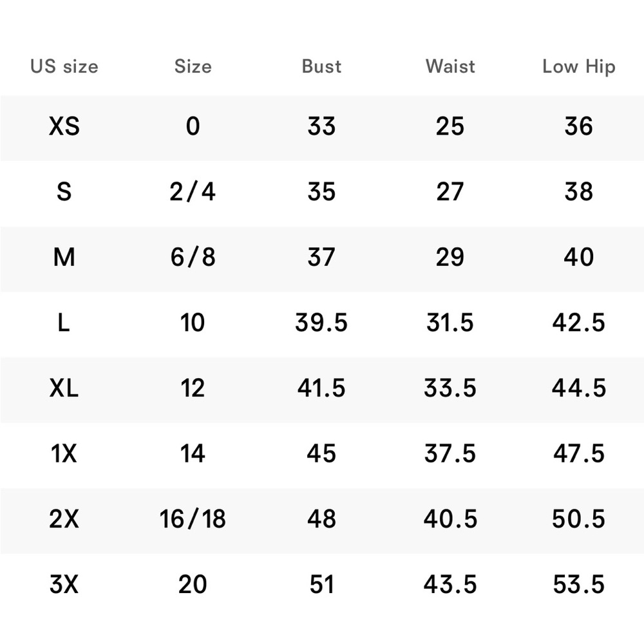
Task: Select the XL size row label
Action: coord(64,388)
